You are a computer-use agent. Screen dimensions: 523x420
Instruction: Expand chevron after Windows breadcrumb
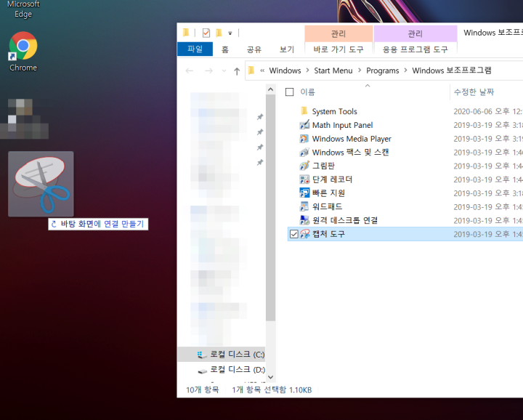coord(307,70)
